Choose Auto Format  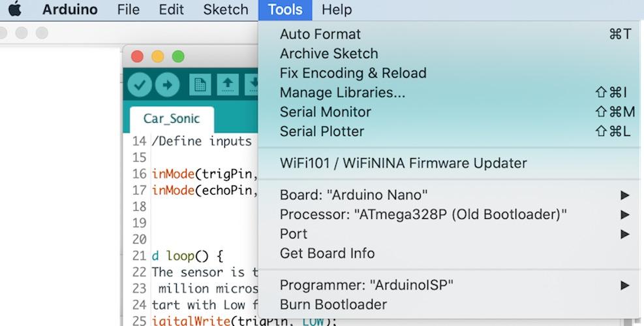click(450, 34)
